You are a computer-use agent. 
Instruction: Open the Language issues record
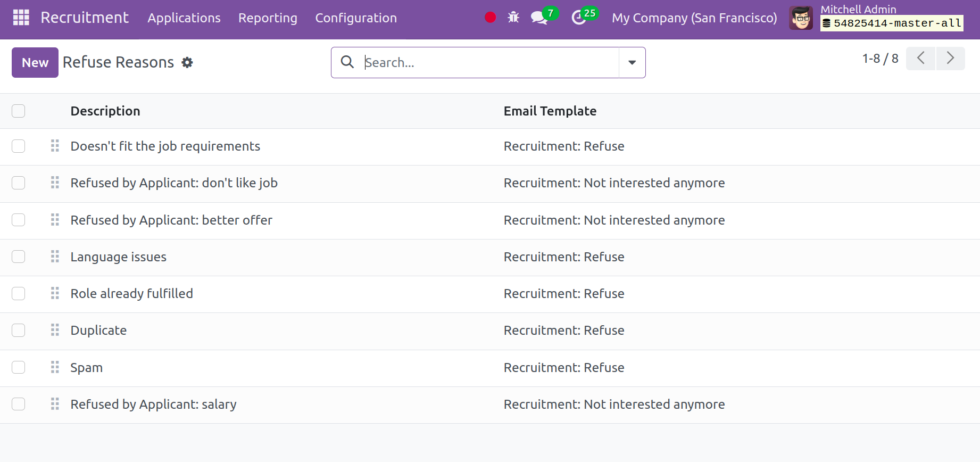pos(119,257)
